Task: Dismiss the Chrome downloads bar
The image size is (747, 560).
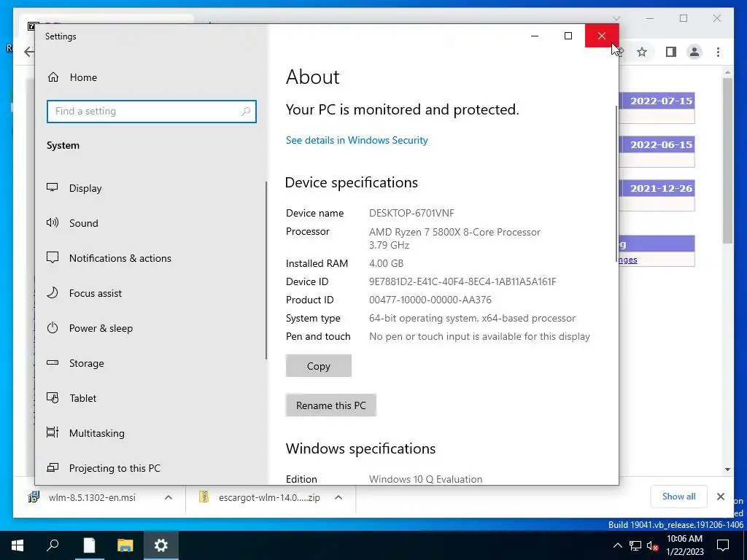Action: click(720, 497)
